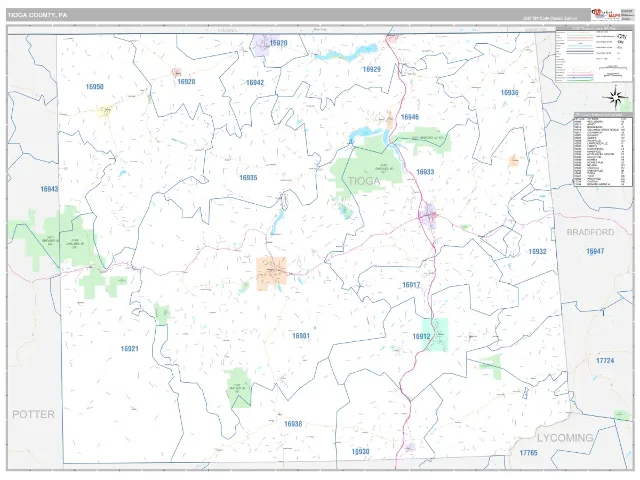Image resolution: width=640 pixels, height=480 pixels.
Task: Select ZIP code label 16930
Action: [360, 451]
